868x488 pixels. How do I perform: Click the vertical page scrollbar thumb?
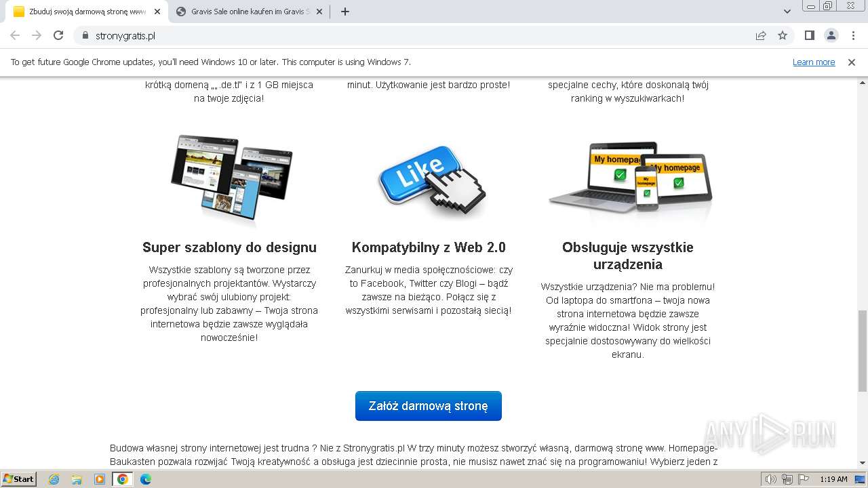point(863,351)
